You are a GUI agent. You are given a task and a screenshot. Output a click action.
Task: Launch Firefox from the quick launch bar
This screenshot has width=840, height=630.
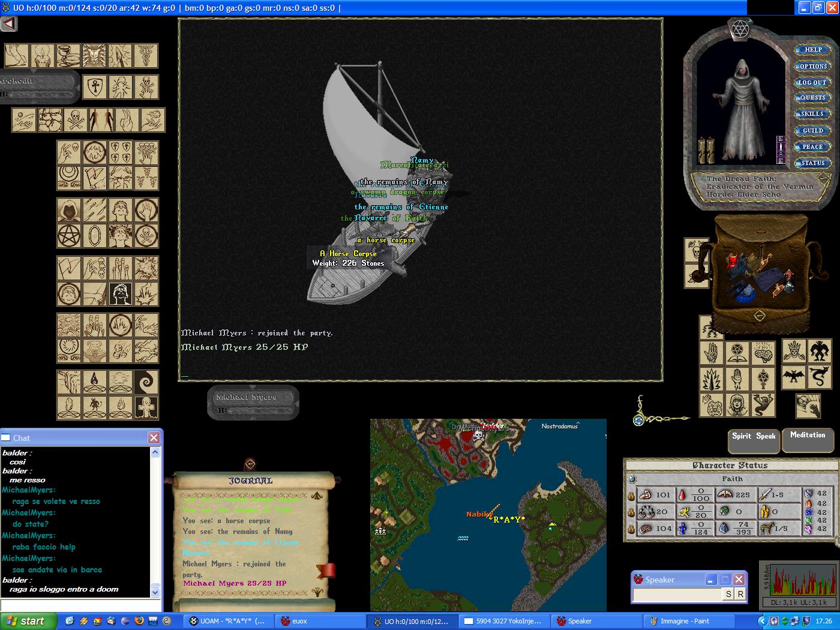coord(139,621)
